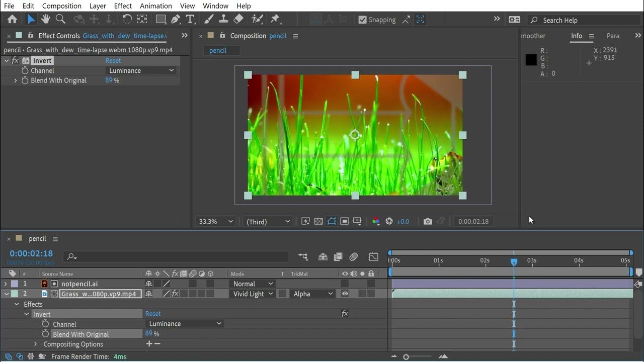Select the Clone Stamp tool
This screenshot has height=362, width=644.
coord(224,19)
